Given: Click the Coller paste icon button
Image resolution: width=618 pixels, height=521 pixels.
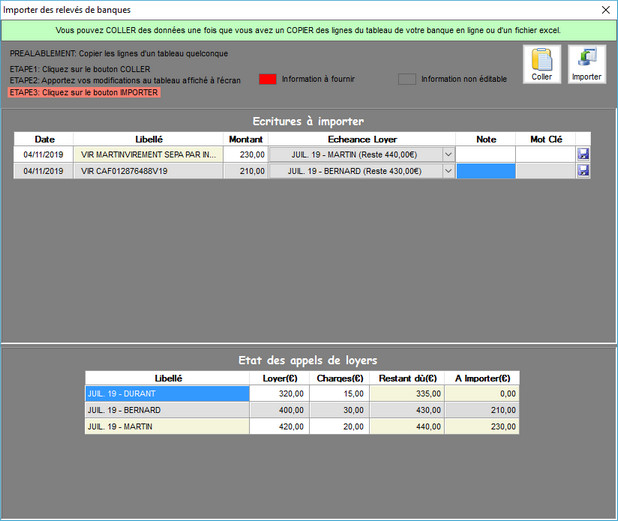Looking at the screenshot, I should pyautogui.click(x=541, y=64).
